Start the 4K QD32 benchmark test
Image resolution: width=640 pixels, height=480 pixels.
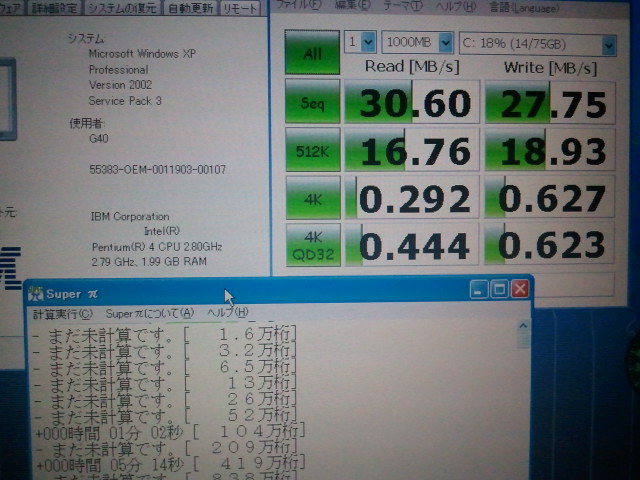pos(313,245)
